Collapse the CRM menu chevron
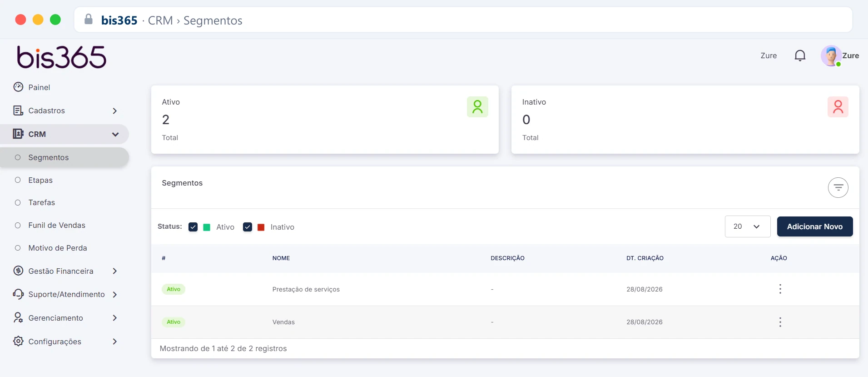This screenshot has width=868, height=377. [x=115, y=134]
